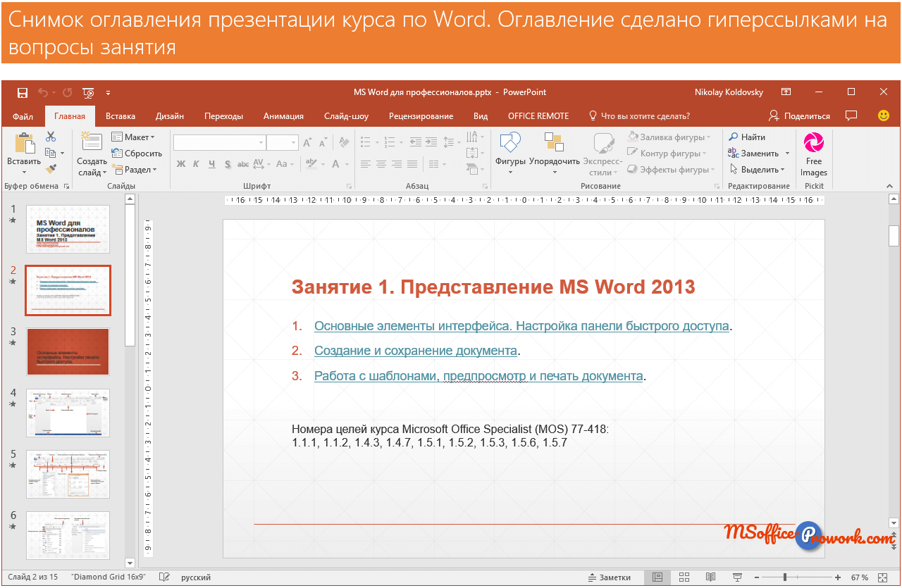Expand the Заменить dropdown arrow
Viewport: 902px width, 588px height.
(x=787, y=153)
